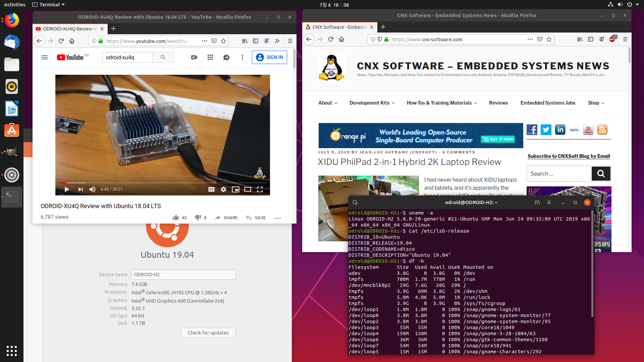Toggle fullscreen on the video
The height and width of the screenshot is (362, 644).
(260, 189)
